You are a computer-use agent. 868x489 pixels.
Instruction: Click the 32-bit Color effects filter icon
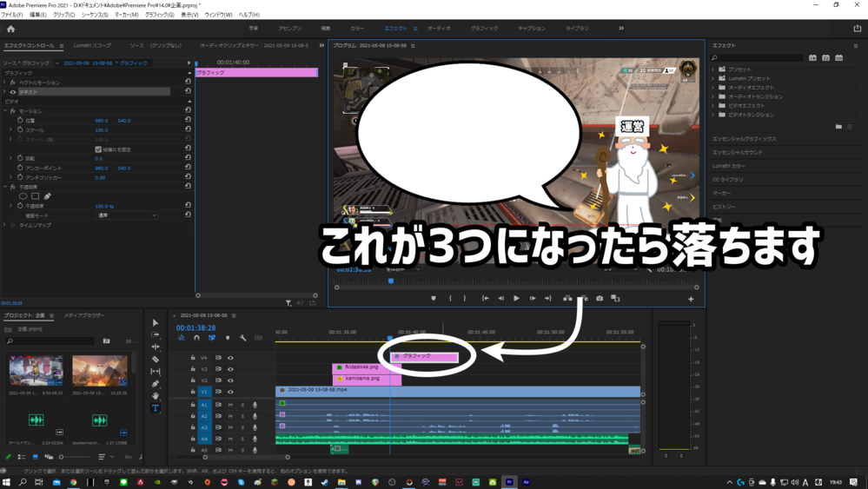click(x=826, y=57)
